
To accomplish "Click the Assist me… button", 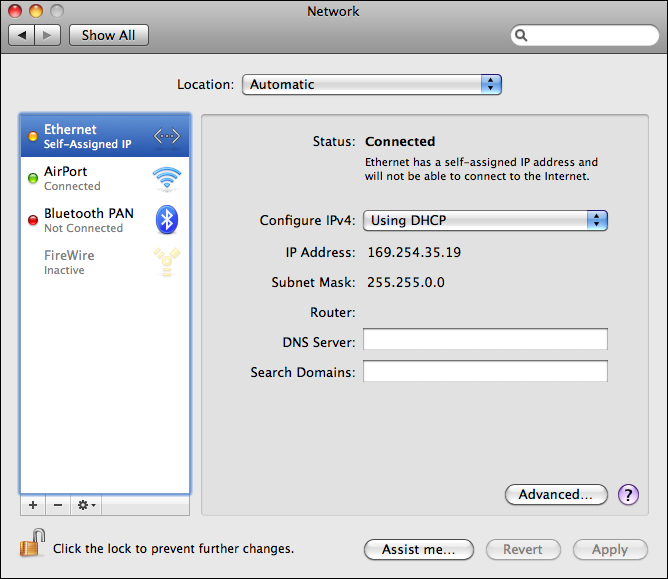I will [x=418, y=549].
